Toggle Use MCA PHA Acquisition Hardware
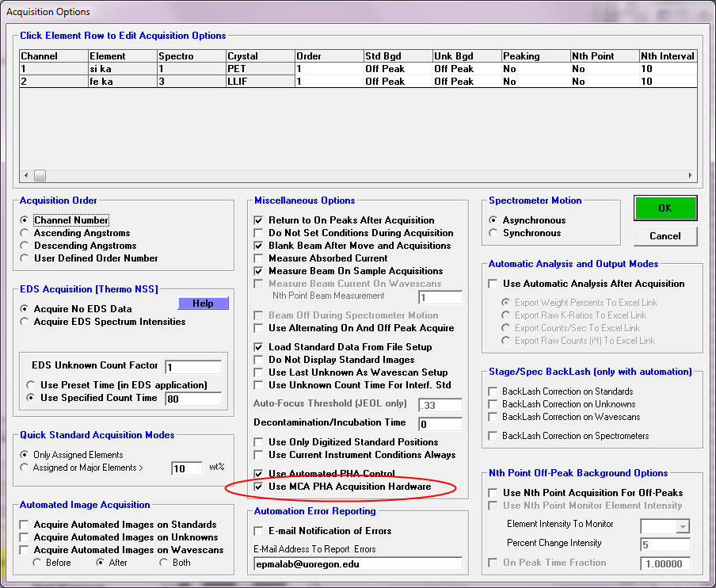 [258, 487]
